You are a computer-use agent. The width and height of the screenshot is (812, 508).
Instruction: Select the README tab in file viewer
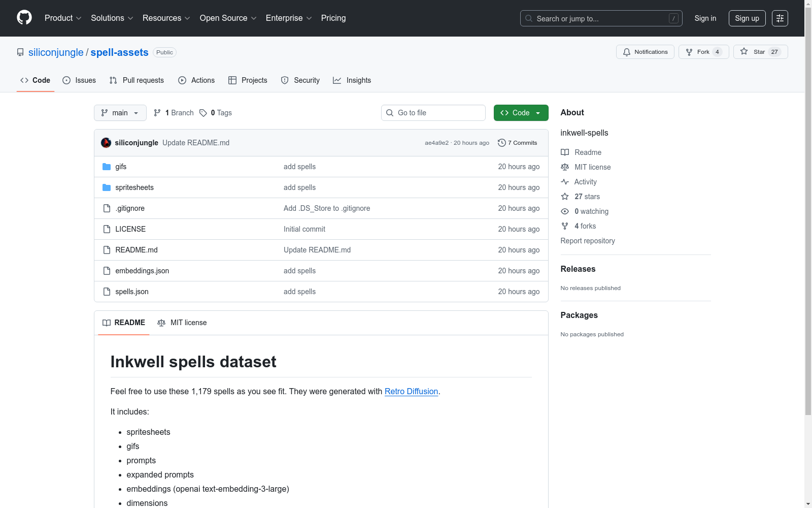[124, 323]
